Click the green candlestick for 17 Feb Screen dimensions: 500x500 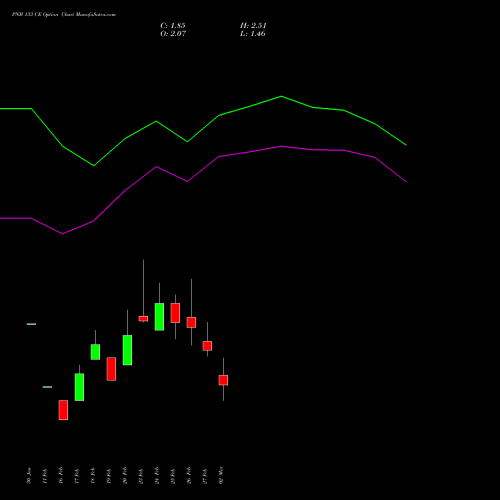[x=79, y=387]
